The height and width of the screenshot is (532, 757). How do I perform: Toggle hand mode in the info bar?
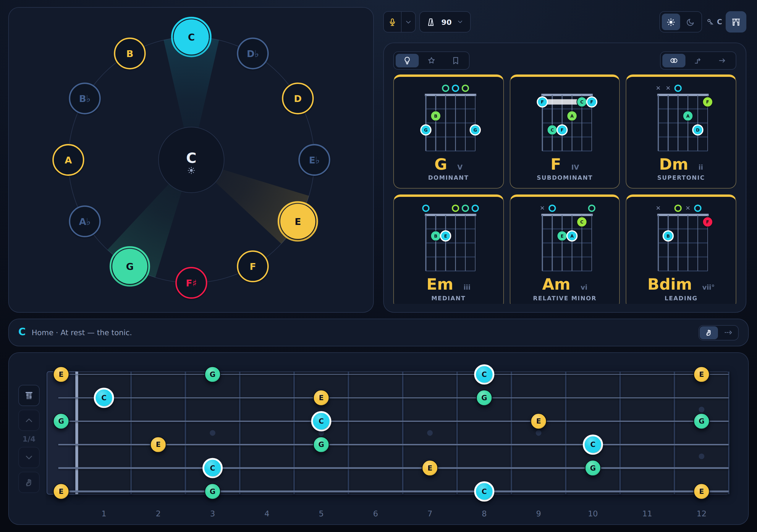click(709, 332)
